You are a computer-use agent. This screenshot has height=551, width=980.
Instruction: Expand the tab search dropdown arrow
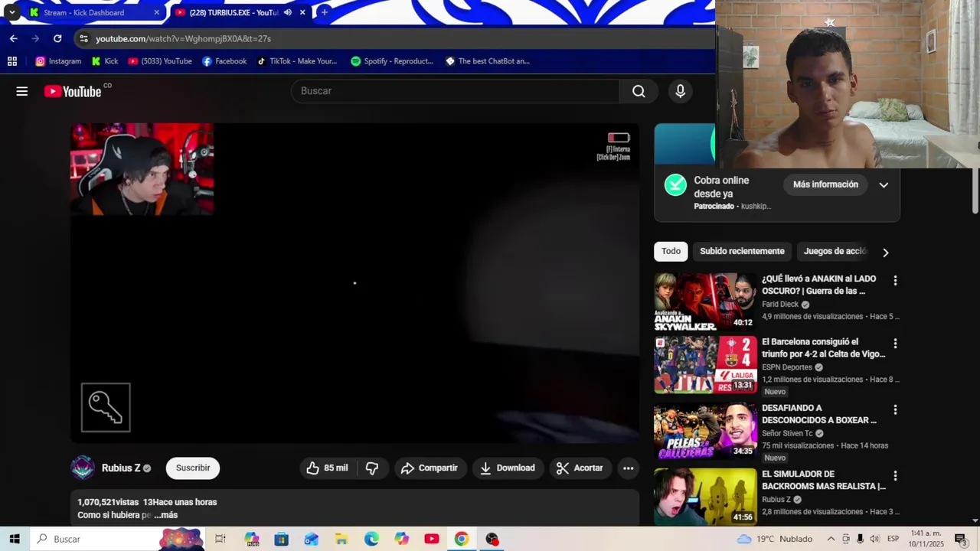click(12, 12)
